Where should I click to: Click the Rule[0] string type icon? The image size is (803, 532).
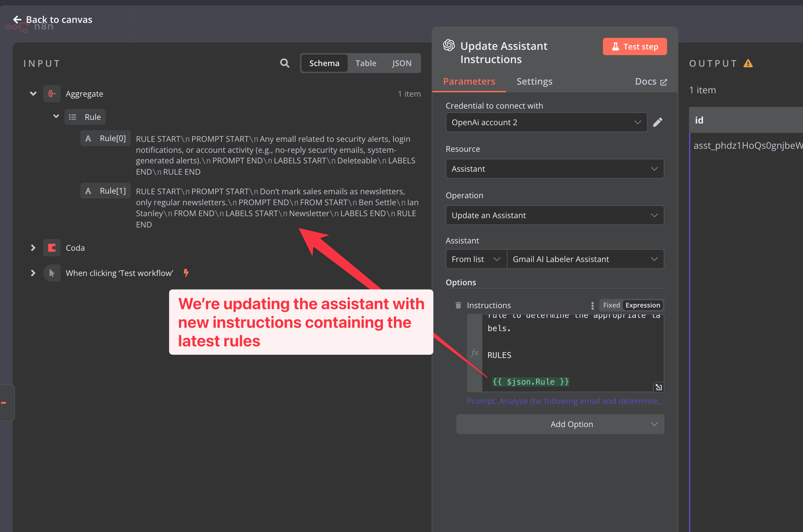[88, 138]
